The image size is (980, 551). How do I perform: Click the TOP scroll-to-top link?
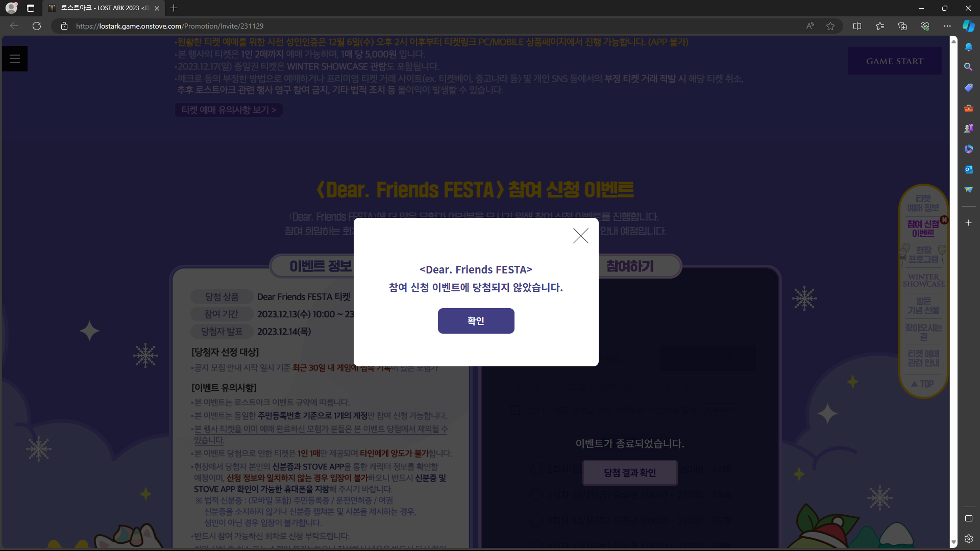coord(923,384)
